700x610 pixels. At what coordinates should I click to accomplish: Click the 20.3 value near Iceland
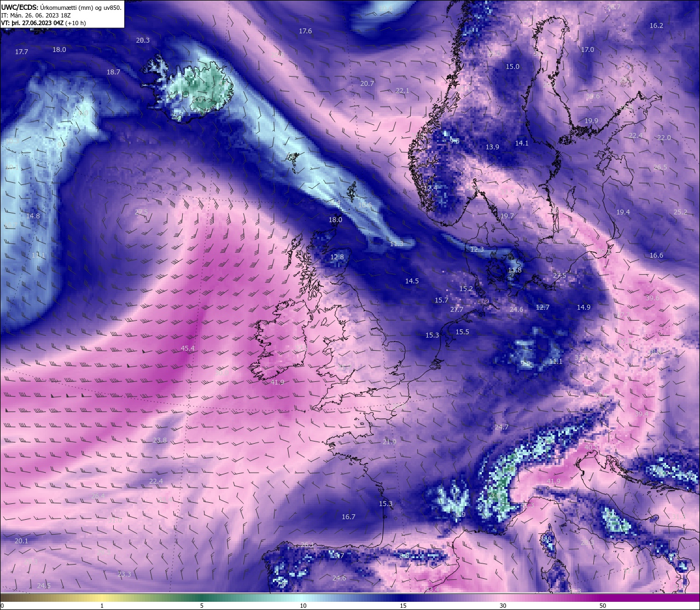pyautogui.click(x=143, y=40)
